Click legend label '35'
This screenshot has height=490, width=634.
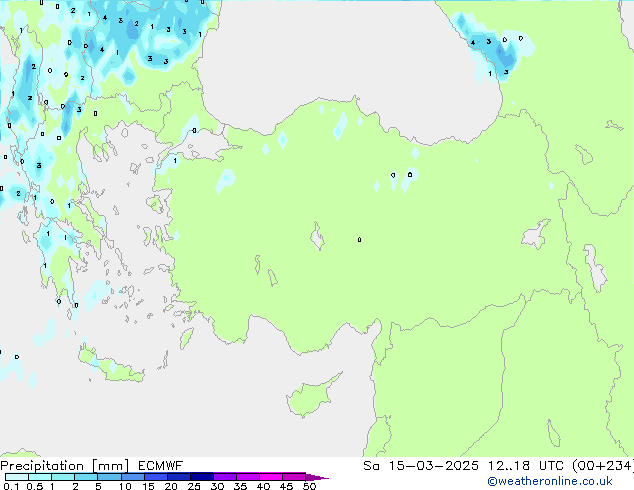[x=240, y=486]
